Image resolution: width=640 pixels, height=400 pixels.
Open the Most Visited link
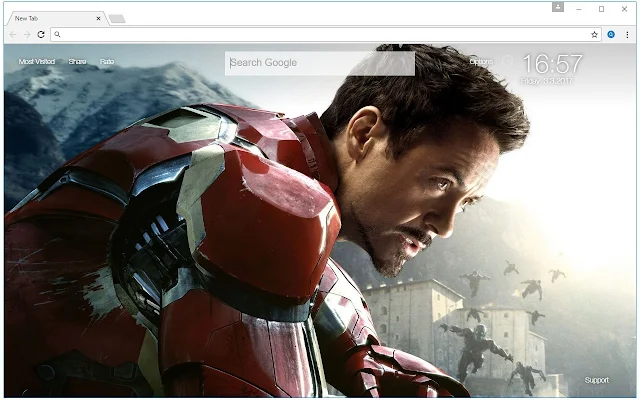point(37,62)
